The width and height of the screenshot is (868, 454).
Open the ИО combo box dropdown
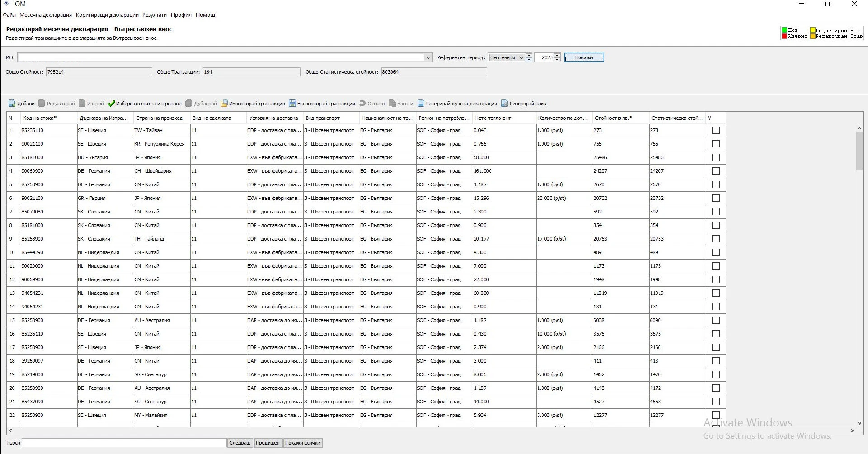click(428, 57)
